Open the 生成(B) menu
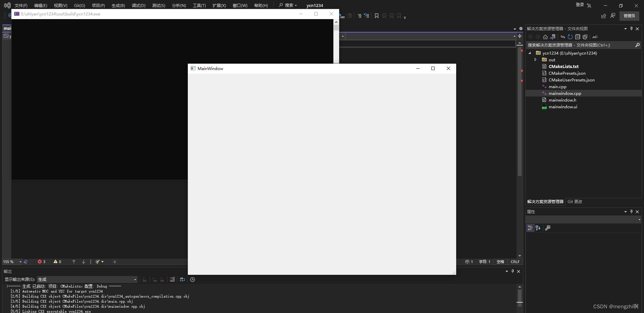The image size is (644, 313). click(118, 5)
